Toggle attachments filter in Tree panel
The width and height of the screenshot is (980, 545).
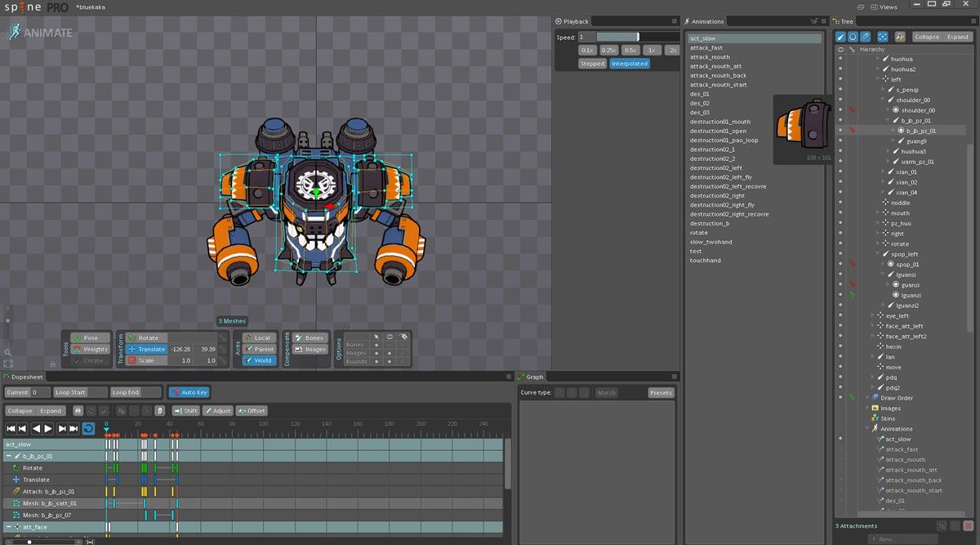pyautogui.click(x=865, y=37)
